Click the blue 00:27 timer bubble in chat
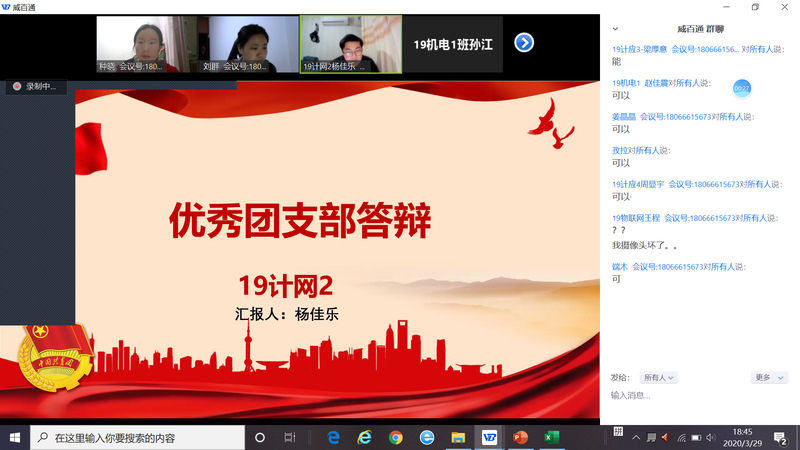Viewport: 800px width, 450px height. [741, 88]
